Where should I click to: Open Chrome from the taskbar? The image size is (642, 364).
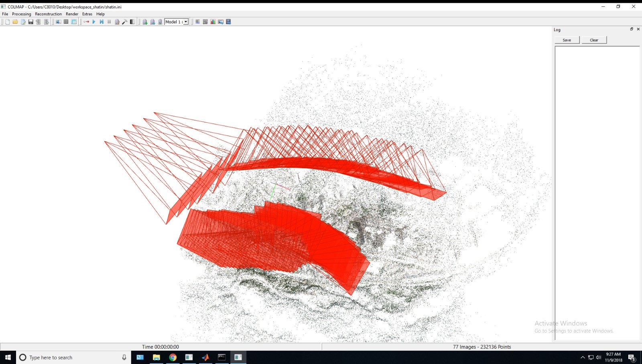click(x=173, y=357)
